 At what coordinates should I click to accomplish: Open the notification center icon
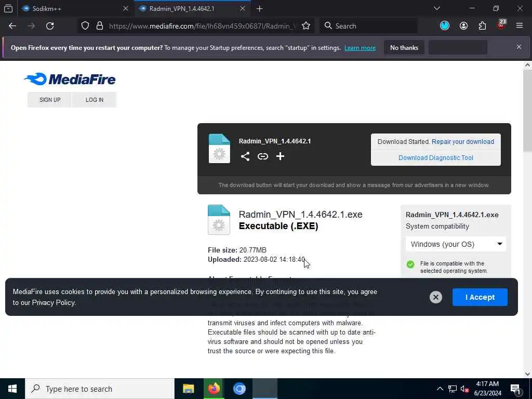point(516,389)
